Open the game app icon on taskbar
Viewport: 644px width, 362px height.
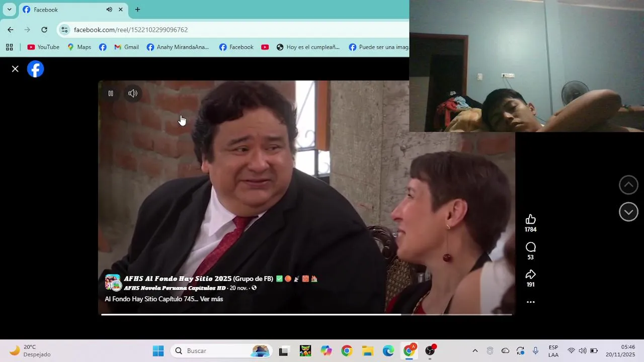[305, 350]
